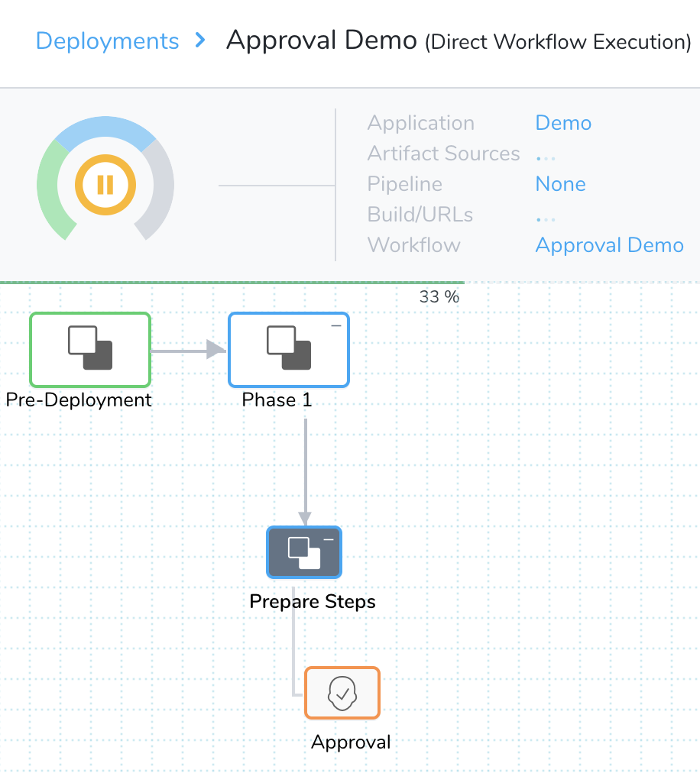The height and width of the screenshot is (773, 700).
Task: Click the orange pause icon in gauge
Action: [105, 185]
